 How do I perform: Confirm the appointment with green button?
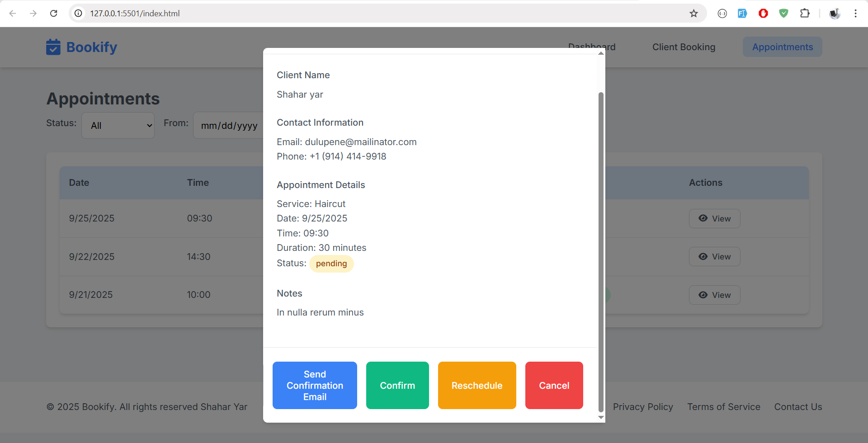point(397,385)
